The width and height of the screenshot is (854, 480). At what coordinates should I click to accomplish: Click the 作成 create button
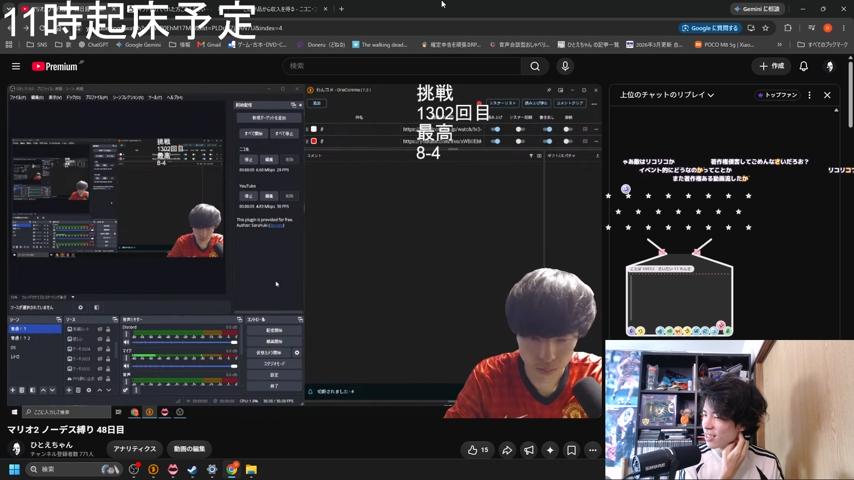click(x=771, y=66)
